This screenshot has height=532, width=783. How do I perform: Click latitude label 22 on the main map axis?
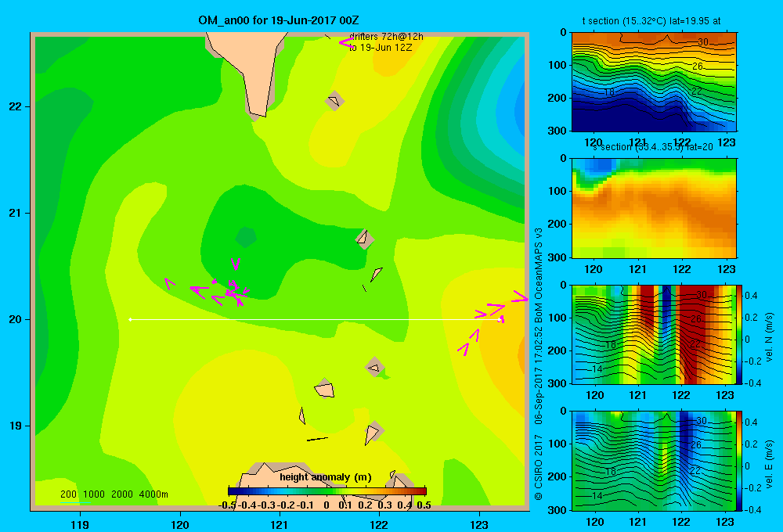16,107
